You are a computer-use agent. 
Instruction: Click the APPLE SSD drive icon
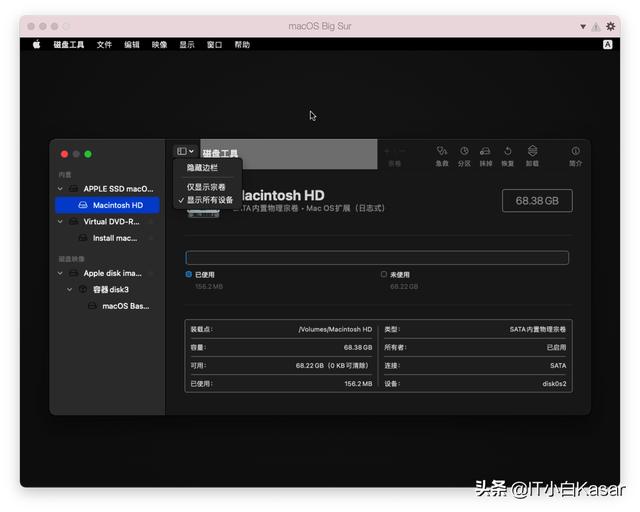[73, 189]
